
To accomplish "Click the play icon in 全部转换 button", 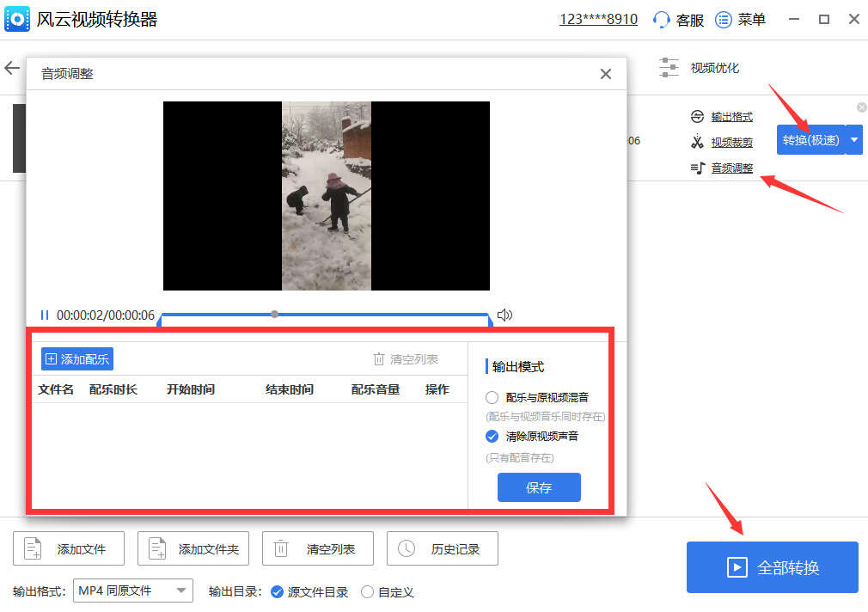I will click(737, 567).
